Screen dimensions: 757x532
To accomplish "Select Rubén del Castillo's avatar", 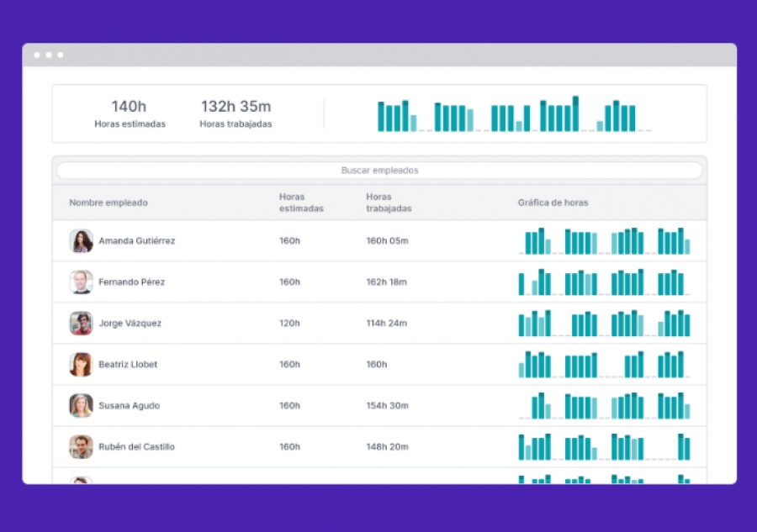I will pyautogui.click(x=81, y=446).
